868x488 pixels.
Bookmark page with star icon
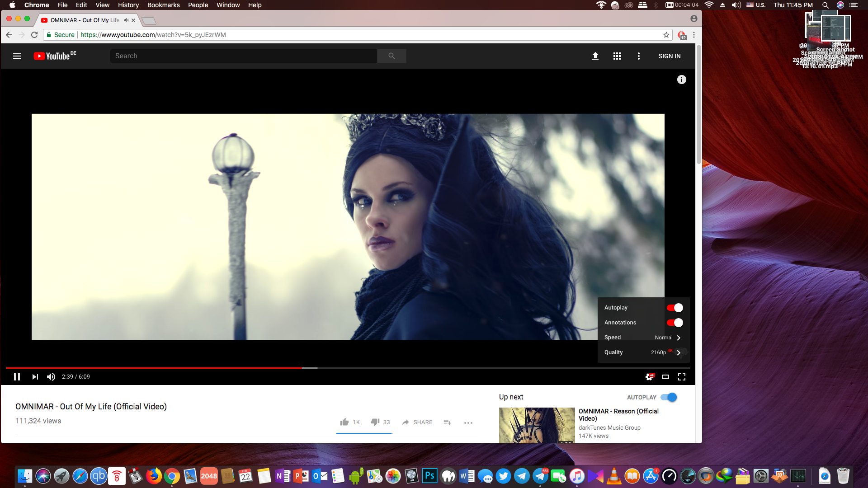pos(666,35)
